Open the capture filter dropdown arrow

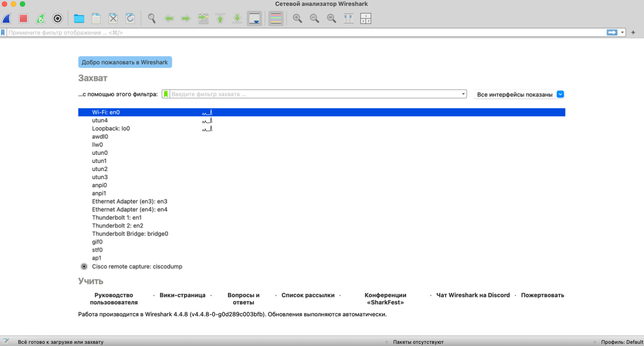pos(463,94)
